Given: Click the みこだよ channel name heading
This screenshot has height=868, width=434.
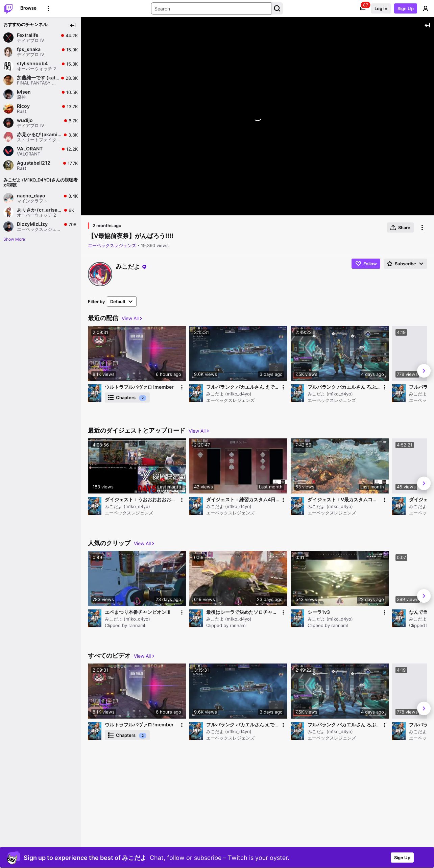Looking at the screenshot, I should 127,267.
